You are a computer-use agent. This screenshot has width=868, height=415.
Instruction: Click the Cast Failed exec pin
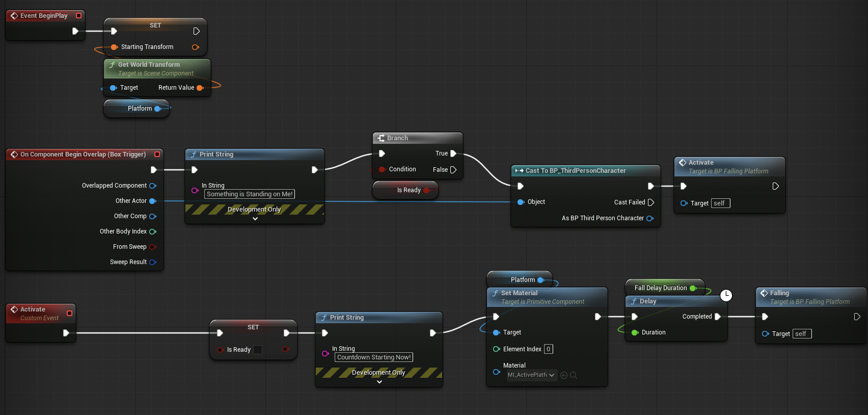point(651,202)
